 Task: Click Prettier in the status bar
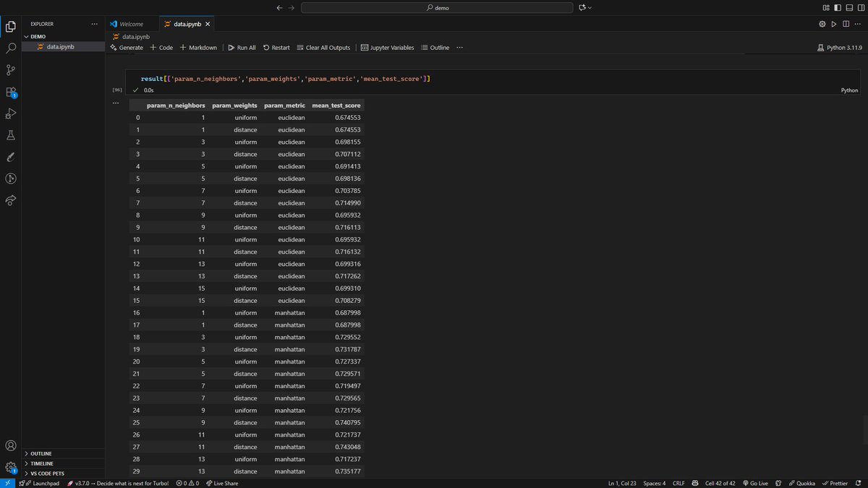click(835, 483)
